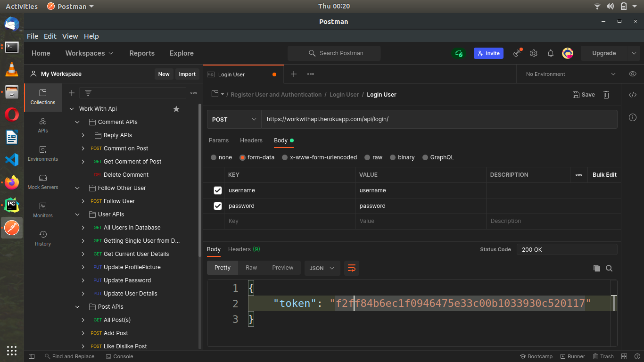Select the raw body type
The width and height of the screenshot is (644, 362).
pyautogui.click(x=367, y=157)
